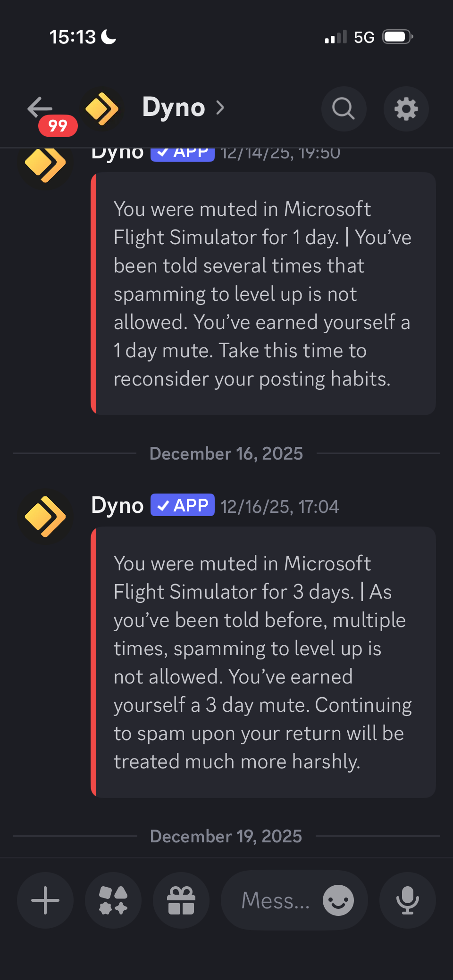
Task: Open the gift icon
Action: (181, 900)
